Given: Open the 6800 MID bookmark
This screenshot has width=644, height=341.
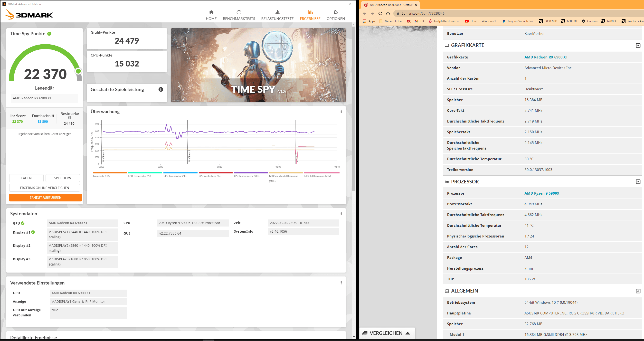Looking at the screenshot, I should 548,21.
